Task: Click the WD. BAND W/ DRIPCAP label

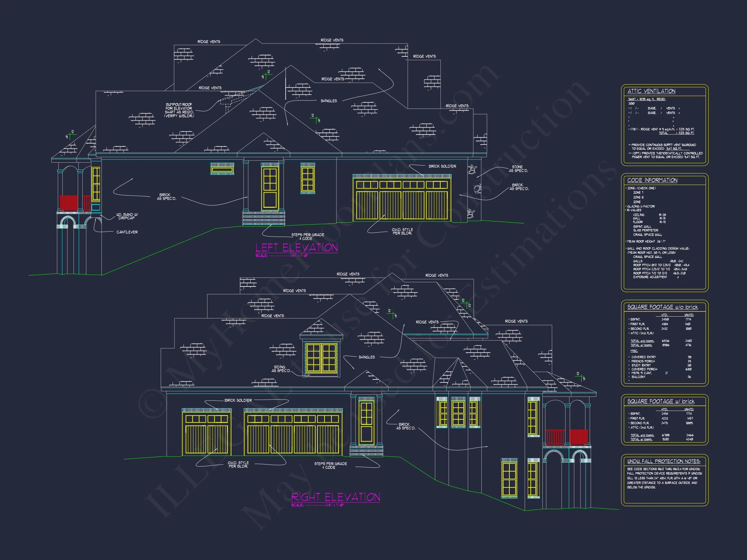Action: click(127, 216)
